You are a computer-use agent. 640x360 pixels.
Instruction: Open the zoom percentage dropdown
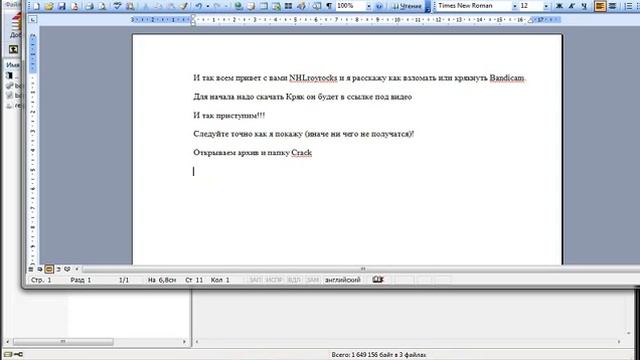point(369,6)
